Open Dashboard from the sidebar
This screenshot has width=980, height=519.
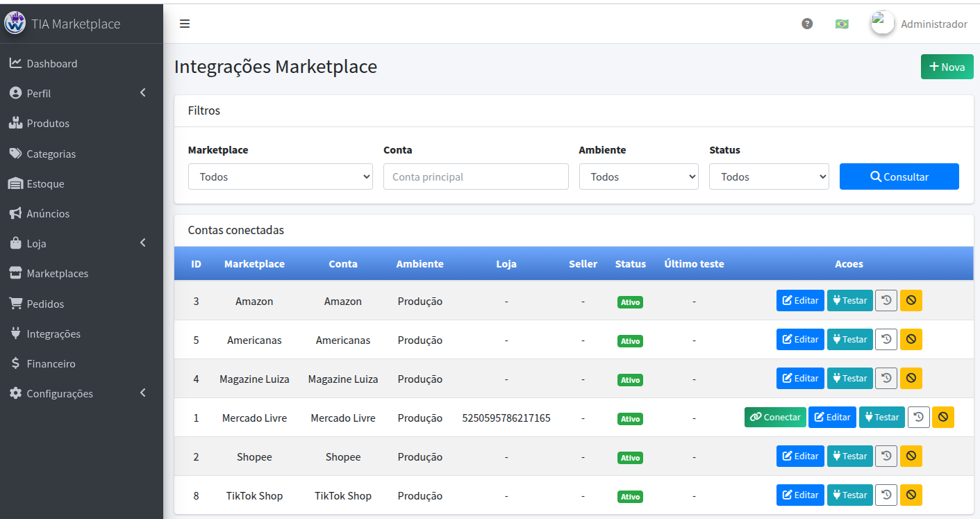(81, 63)
